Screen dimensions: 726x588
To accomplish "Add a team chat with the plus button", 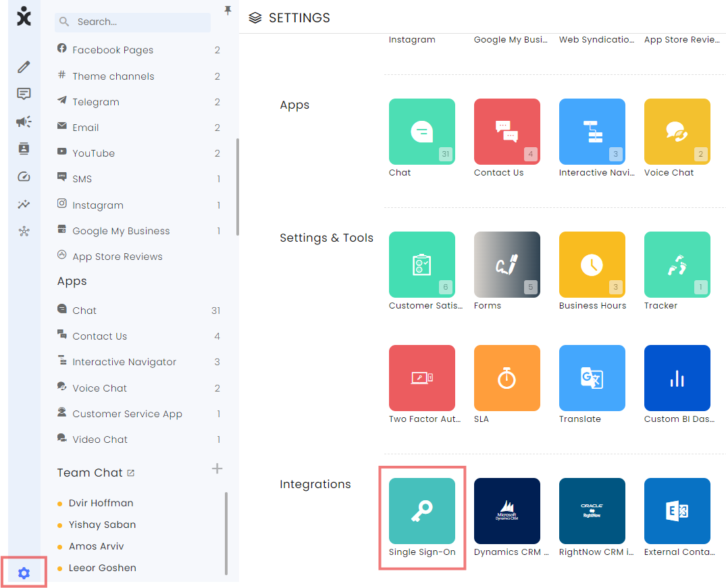I will (x=217, y=469).
